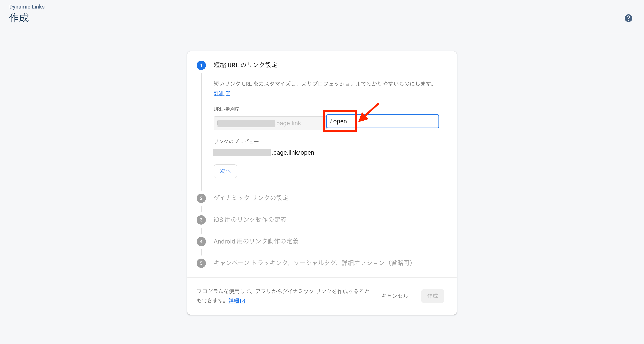Select 短縮 URL のリンク設定 step header

click(x=245, y=65)
